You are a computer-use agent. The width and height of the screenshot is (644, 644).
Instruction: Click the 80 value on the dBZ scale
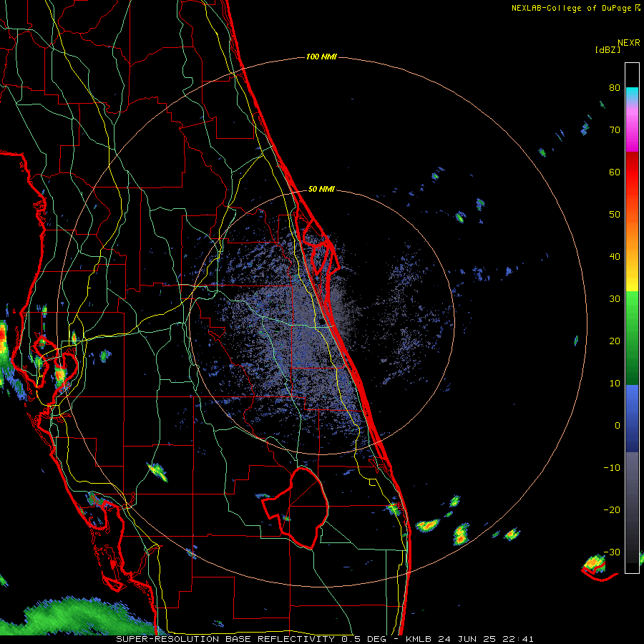(x=615, y=88)
